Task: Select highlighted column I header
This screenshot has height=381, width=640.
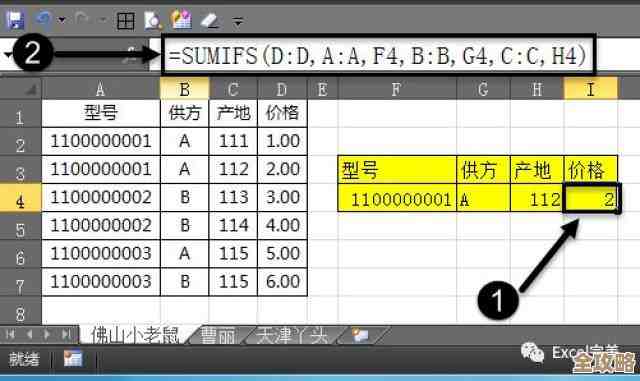Action: click(591, 89)
